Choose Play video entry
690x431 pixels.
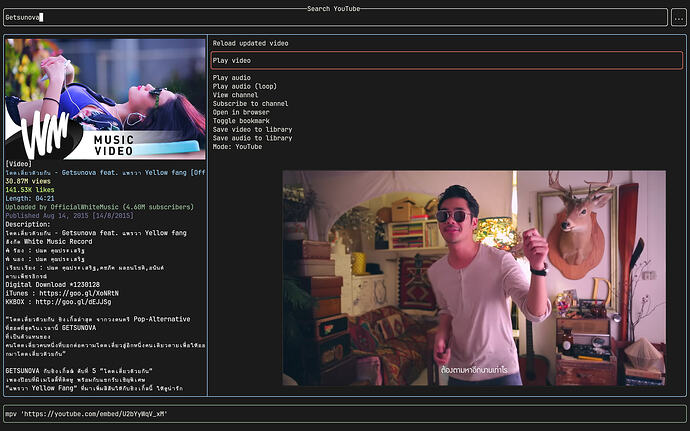click(447, 60)
